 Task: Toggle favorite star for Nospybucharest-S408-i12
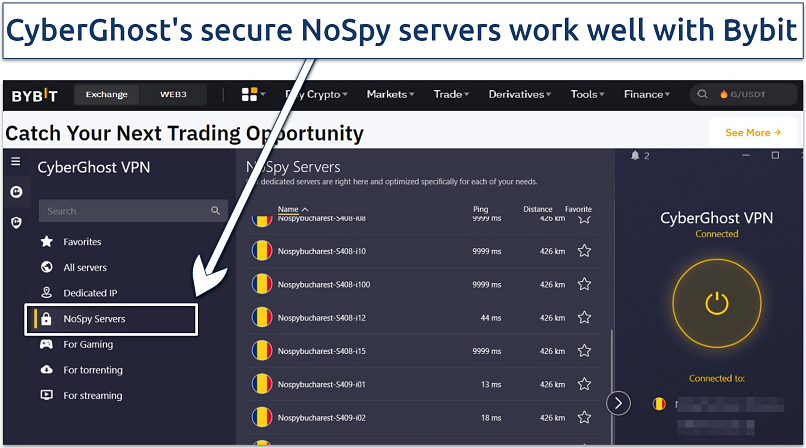584,318
